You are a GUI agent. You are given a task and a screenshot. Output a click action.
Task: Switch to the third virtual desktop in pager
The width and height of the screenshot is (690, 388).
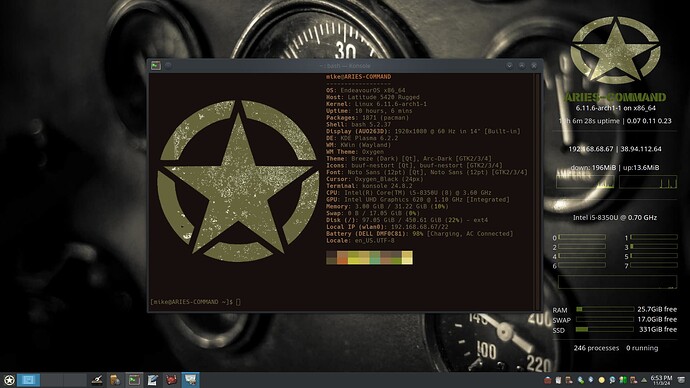(75, 380)
